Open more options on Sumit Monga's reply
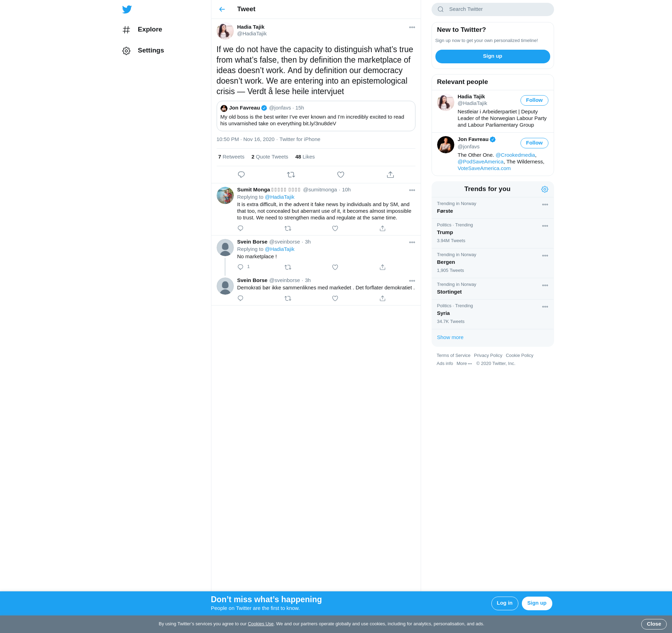The image size is (672, 633). pos(412,190)
